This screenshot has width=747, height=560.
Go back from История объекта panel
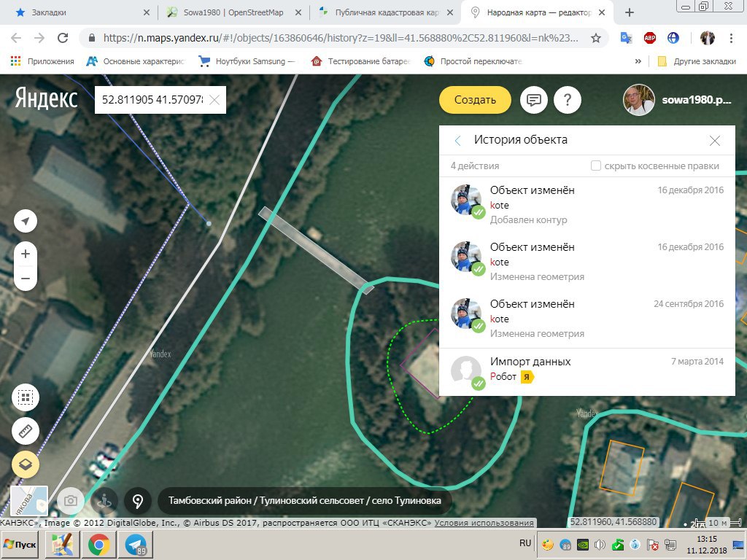(458, 141)
